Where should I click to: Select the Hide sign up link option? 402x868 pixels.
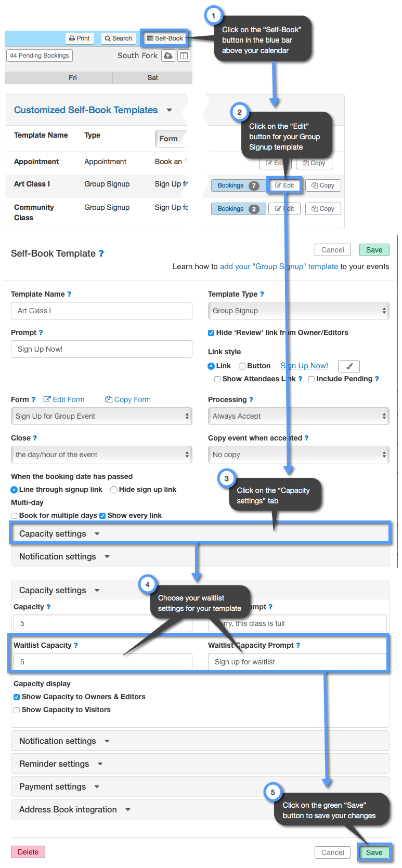point(113,489)
